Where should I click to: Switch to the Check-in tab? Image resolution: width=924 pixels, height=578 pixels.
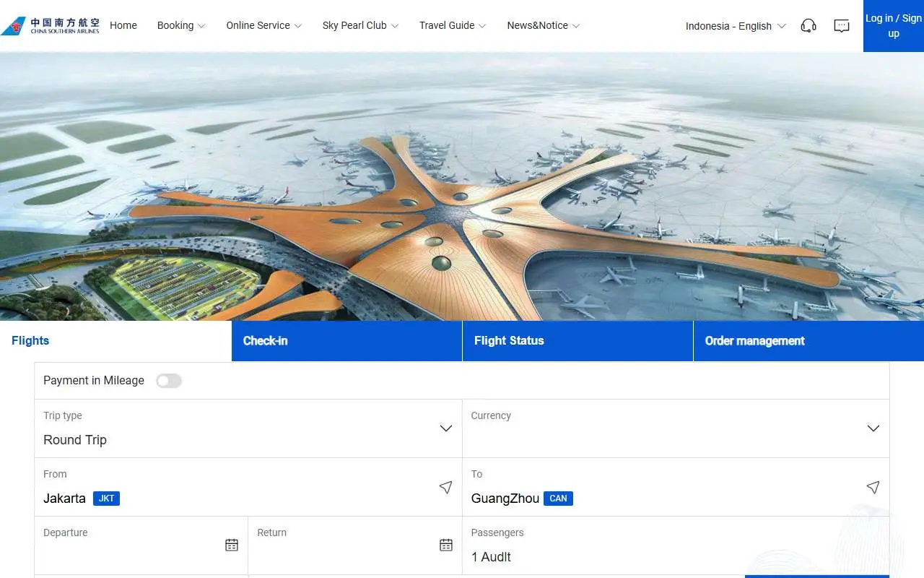pyautogui.click(x=346, y=341)
